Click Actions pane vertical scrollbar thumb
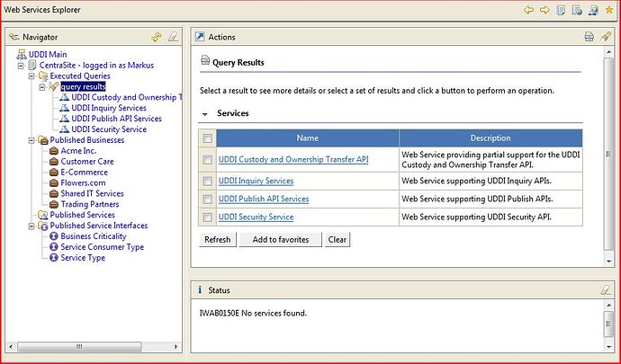 point(608,154)
